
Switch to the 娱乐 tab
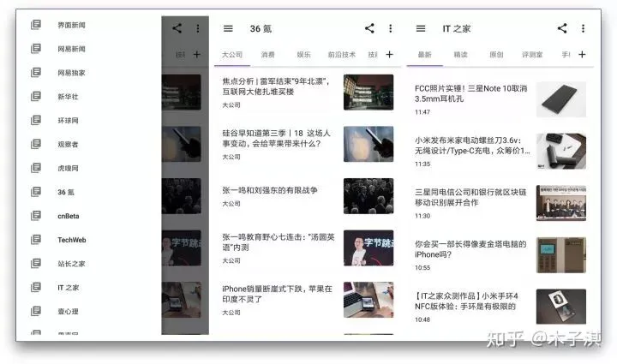(303, 55)
